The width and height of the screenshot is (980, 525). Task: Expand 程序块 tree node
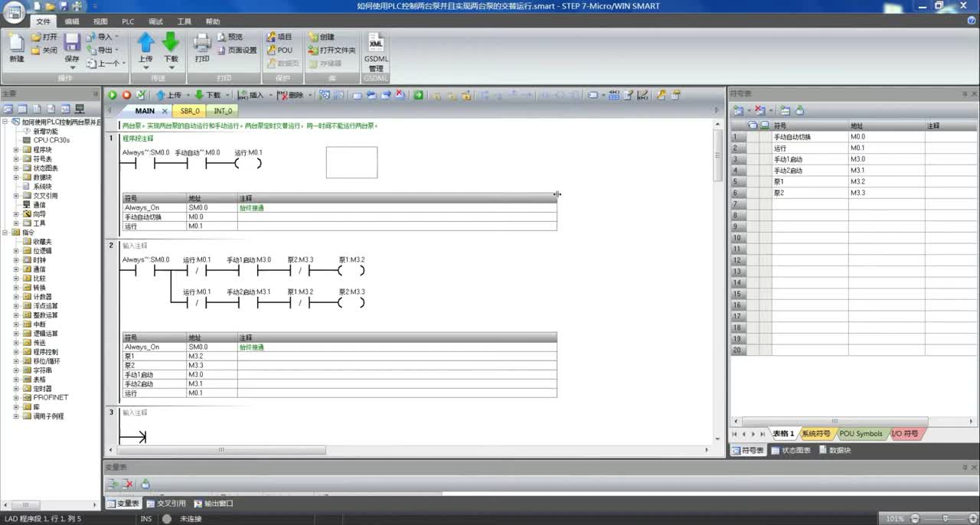click(x=16, y=150)
